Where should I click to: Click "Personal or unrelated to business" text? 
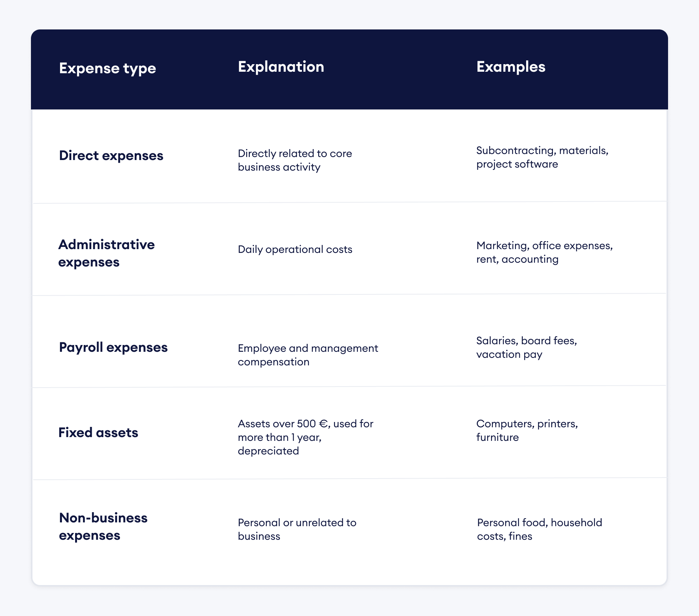pos(297,529)
